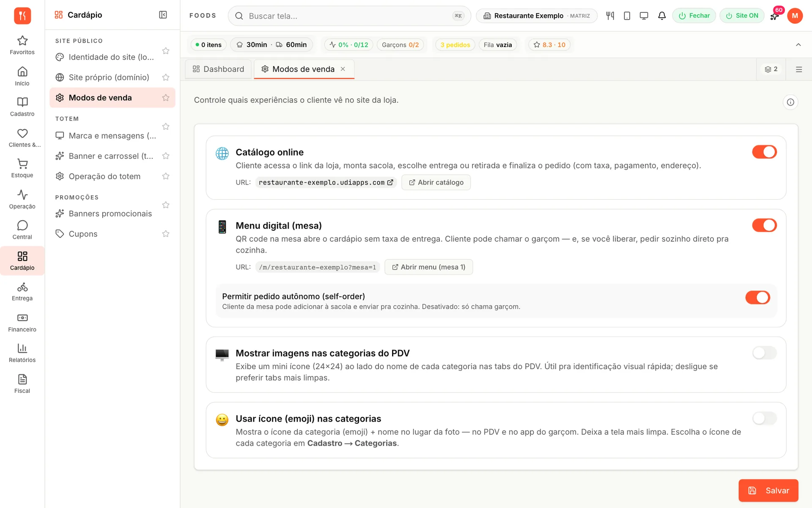Open the monitor display icon in header

tap(644, 16)
